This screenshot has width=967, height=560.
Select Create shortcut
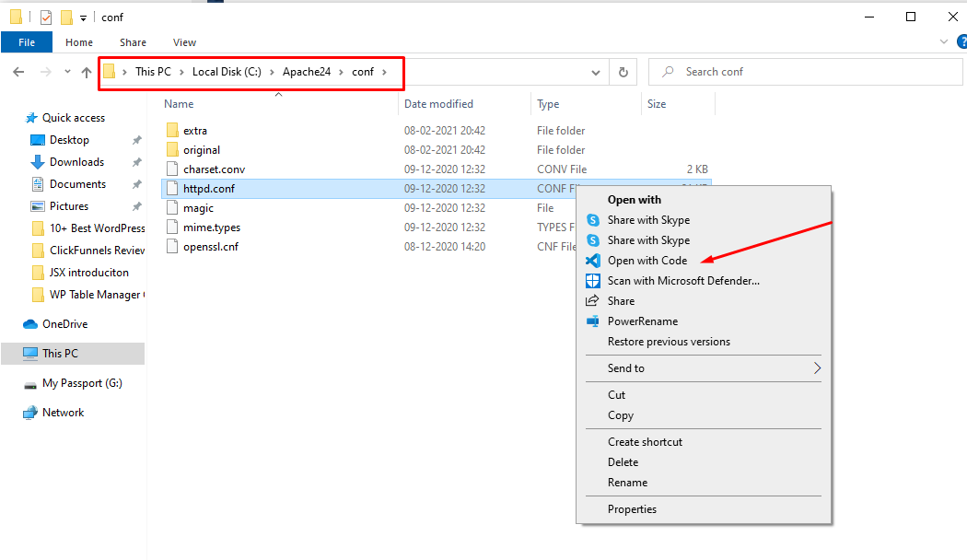pos(645,441)
